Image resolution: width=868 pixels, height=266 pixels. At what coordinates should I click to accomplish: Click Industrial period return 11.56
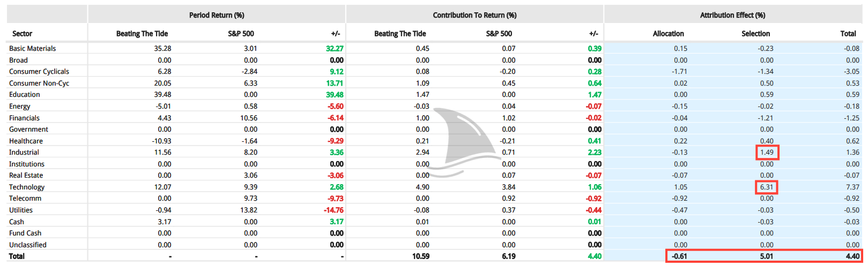tap(163, 153)
